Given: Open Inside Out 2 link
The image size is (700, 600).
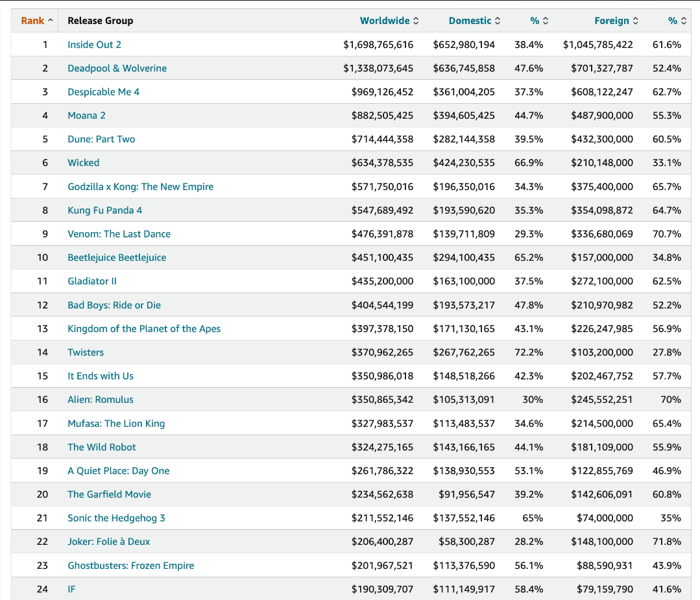Looking at the screenshot, I should pos(94,45).
